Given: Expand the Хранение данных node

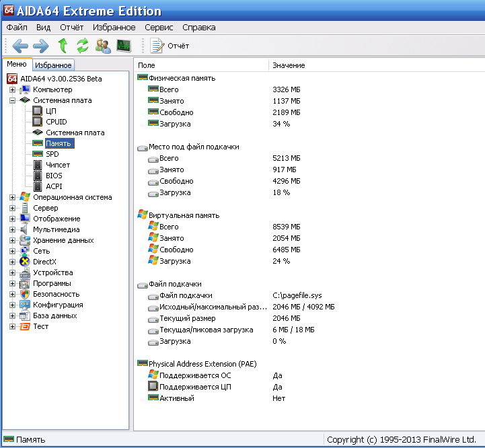Looking at the screenshot, I should click(12, 240).
